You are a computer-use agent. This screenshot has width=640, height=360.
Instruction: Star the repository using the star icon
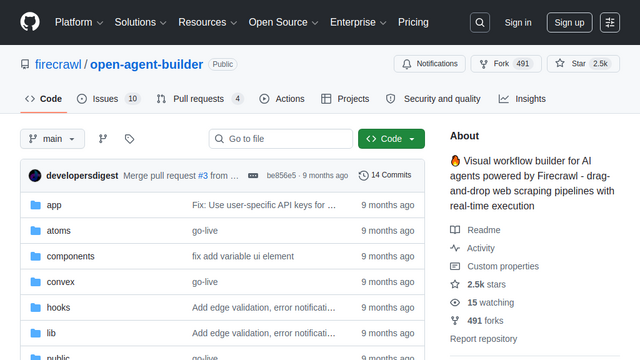(560, 63)
